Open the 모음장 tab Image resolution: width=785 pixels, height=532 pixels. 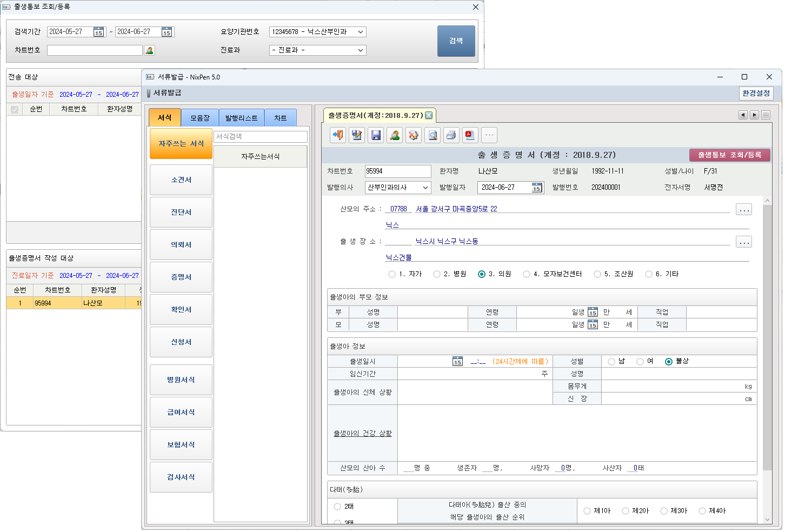199,118
